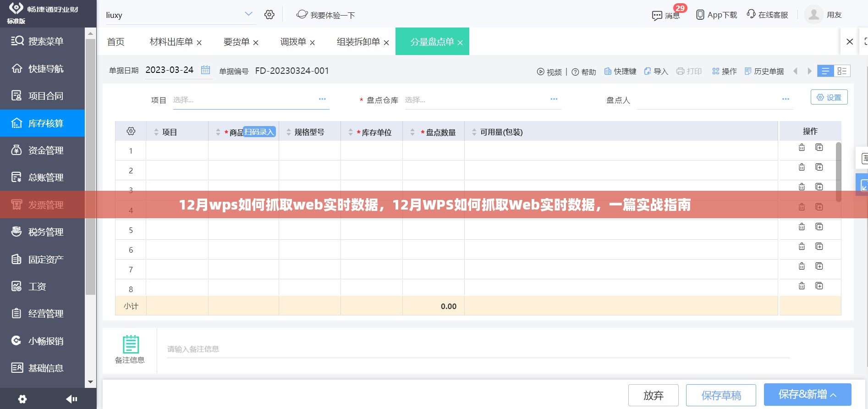Image resolution: width=868 pixels, height=409 pixels.
Task: Click the table vertical scrollbar
Action: (x=839, y=172)
